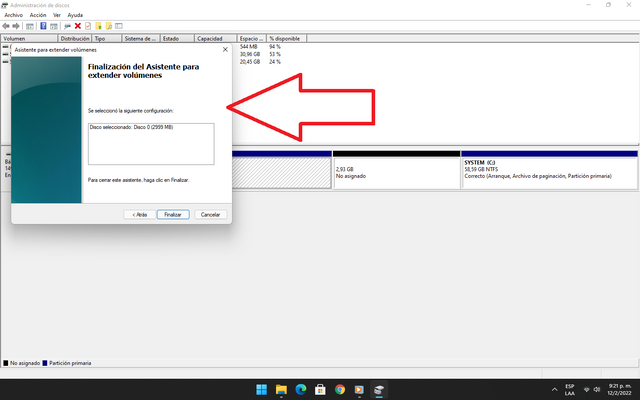
Task: Open File Explorer from the taskbar
Action: pyautogui.click(x=281, y=390)
